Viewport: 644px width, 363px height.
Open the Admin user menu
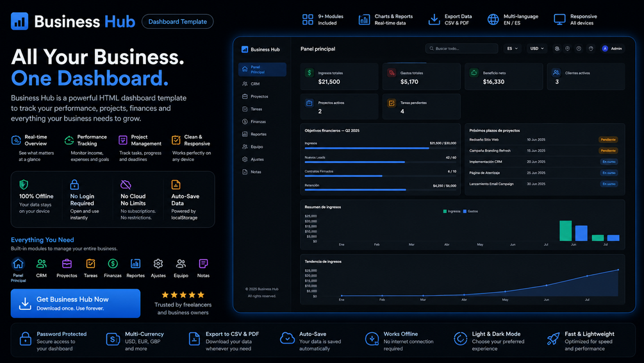(x=612, y=49)
